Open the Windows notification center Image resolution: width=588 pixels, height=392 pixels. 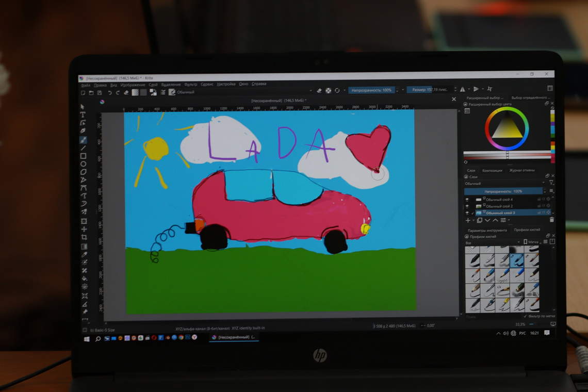pyautogui.click(x=547, y=333)
